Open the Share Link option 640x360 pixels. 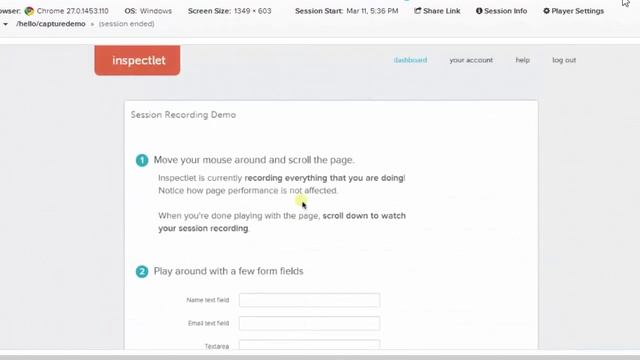437,11
